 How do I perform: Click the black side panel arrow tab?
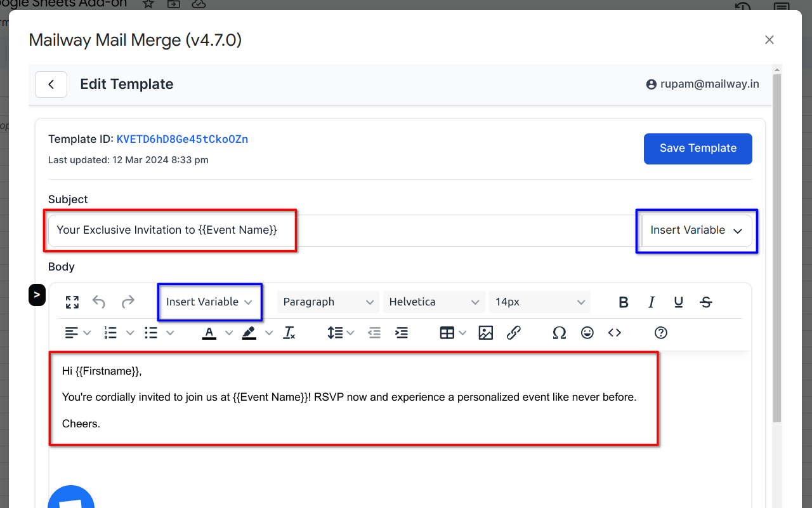pyautogui.click(x=37, y=295)
